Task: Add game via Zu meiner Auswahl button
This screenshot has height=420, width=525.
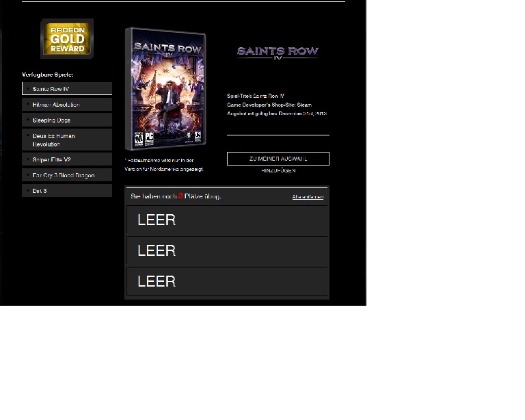Action: (x=278, y=159)
